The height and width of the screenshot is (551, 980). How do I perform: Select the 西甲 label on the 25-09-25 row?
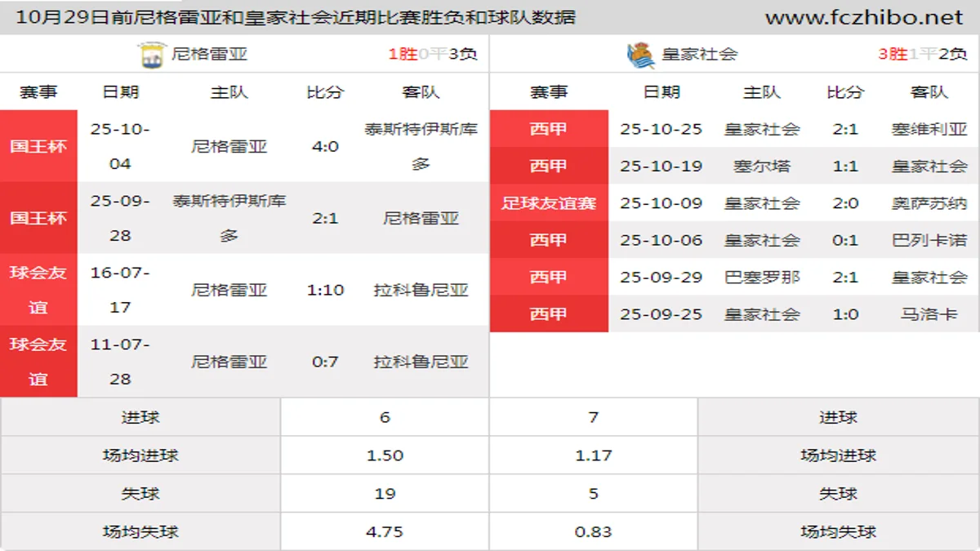tap(549, 313)
